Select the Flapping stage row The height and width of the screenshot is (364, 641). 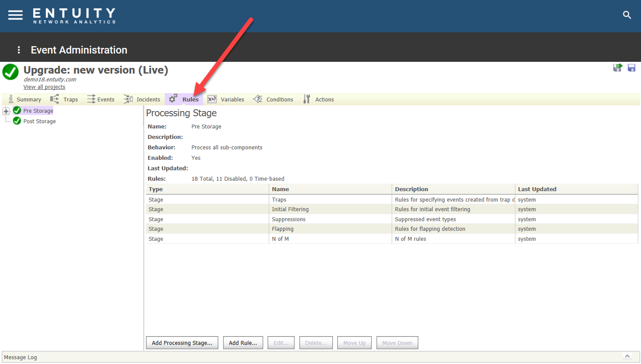[392, 229]
